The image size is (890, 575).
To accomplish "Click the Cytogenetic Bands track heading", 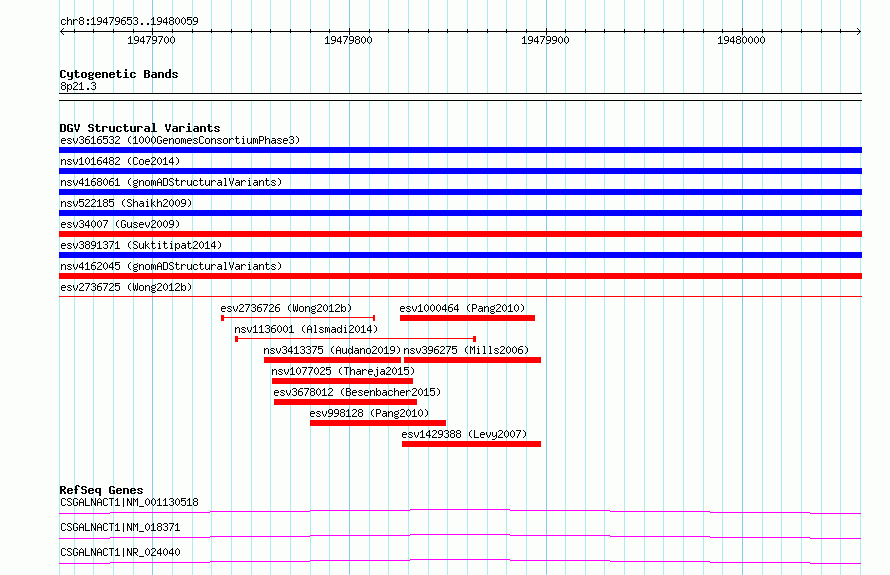I will pyautogui.click(x=119, y=74).
